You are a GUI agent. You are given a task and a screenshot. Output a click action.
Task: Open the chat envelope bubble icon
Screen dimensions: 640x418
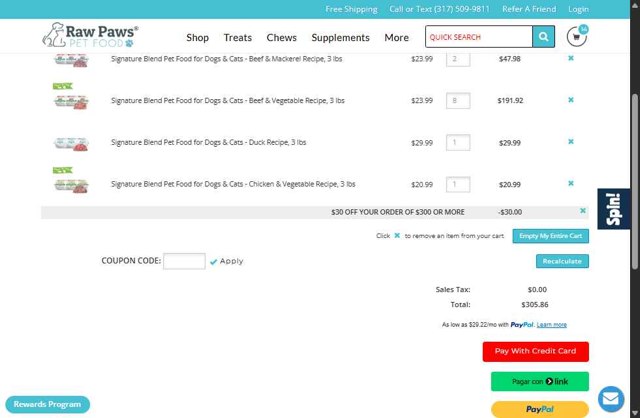[x=611, y=399]
